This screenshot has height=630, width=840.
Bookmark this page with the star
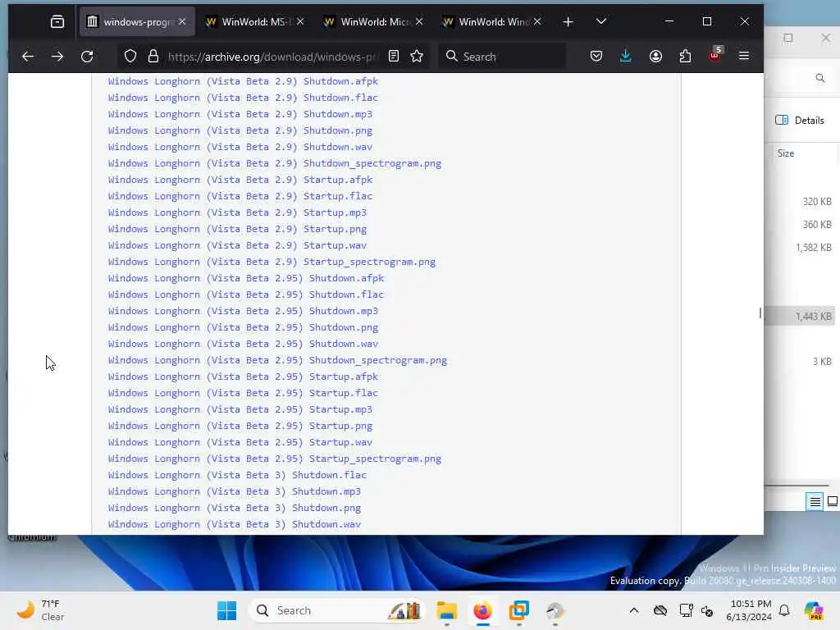pos(417,57)
